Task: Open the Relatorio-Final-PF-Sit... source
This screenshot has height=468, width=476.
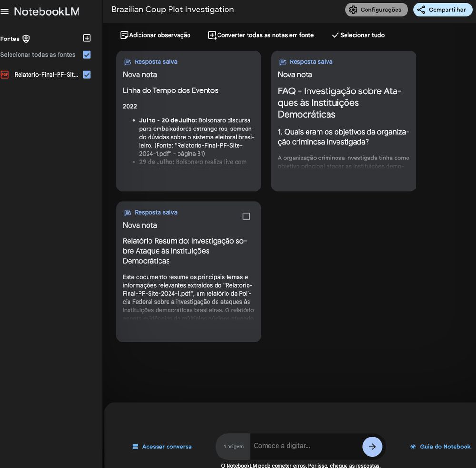Action: click(46, 75)
